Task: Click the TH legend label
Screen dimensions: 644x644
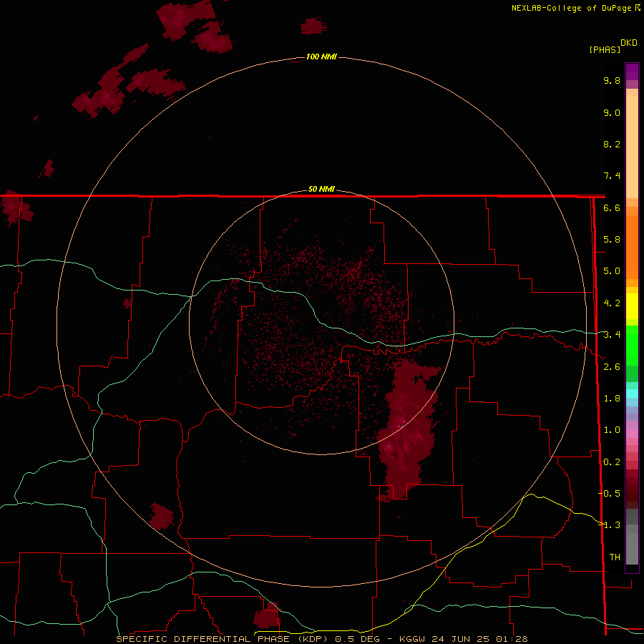Action: coord(615,557)
